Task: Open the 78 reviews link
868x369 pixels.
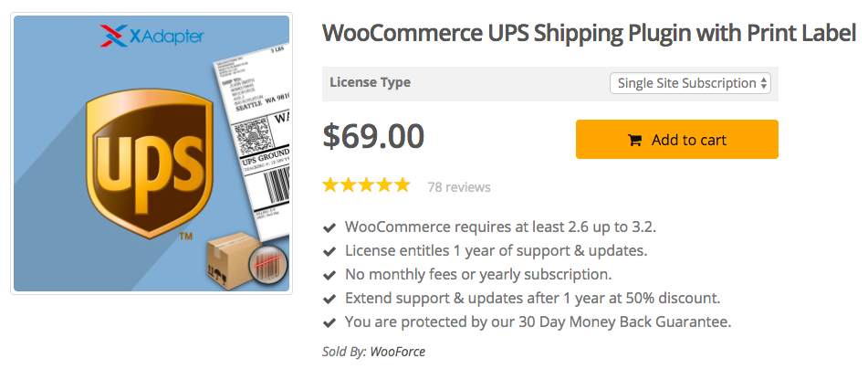Action: click(459, 187)
